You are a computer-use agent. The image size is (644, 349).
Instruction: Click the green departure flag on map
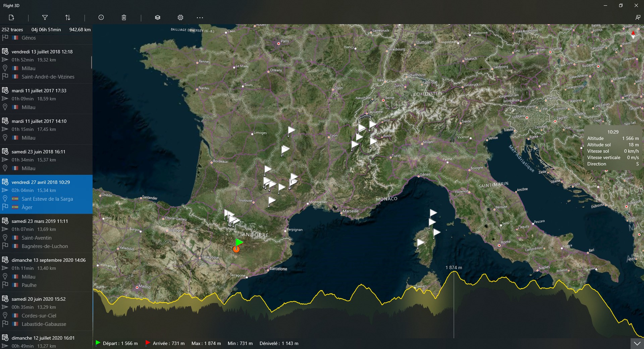coord(239,242)
